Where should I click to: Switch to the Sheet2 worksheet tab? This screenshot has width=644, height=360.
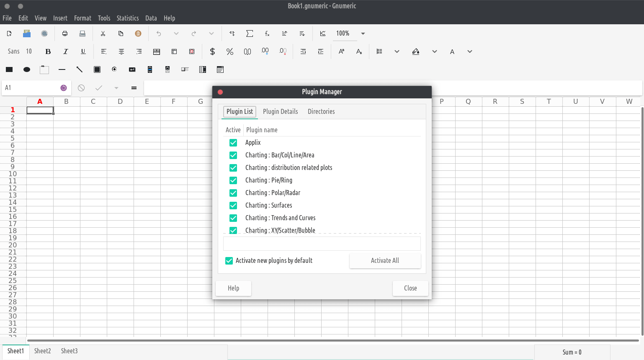click(x=42, y=351)
